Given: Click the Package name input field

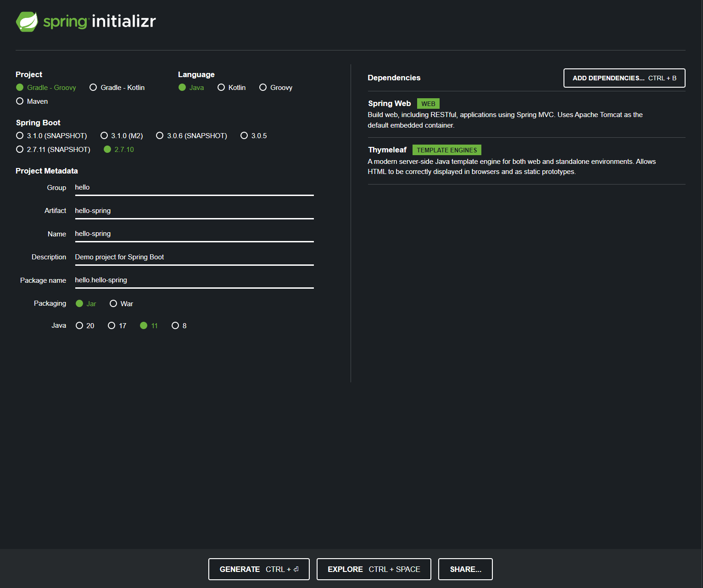Looking at the screenshot, I should (x=195, y=280).
